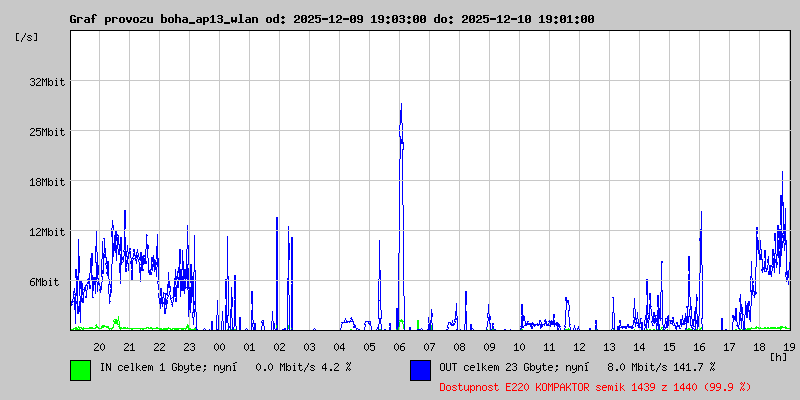Click the '23' hour tick label
This screenshot has height=400, width=800.
(x=189, y=347)
